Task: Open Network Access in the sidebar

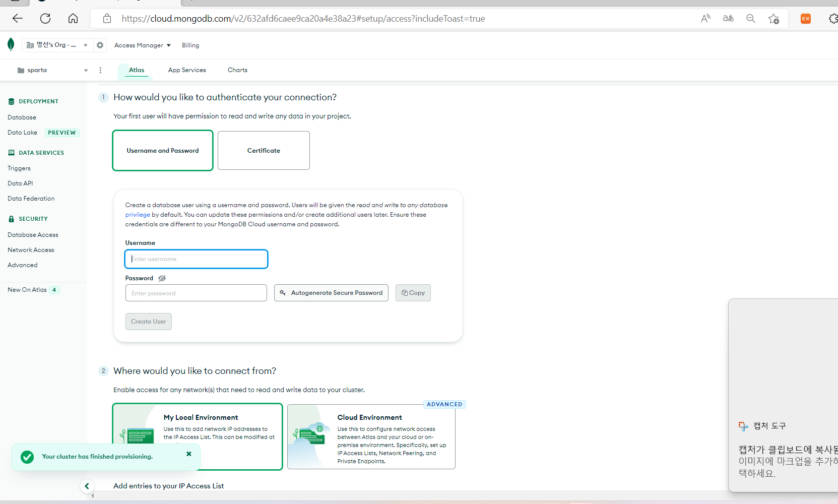Action: [31, 250]
